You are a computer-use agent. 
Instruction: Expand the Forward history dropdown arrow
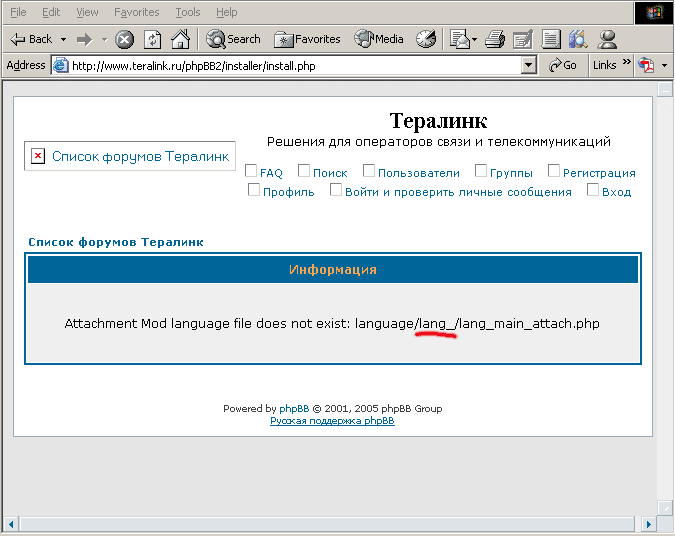click(x=104, y=40)
